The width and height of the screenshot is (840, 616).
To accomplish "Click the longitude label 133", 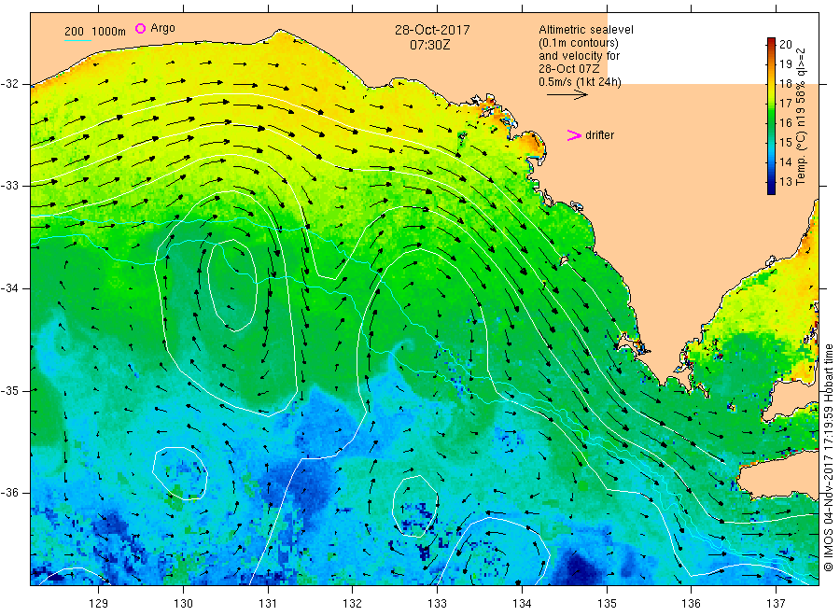I will 437,604.
